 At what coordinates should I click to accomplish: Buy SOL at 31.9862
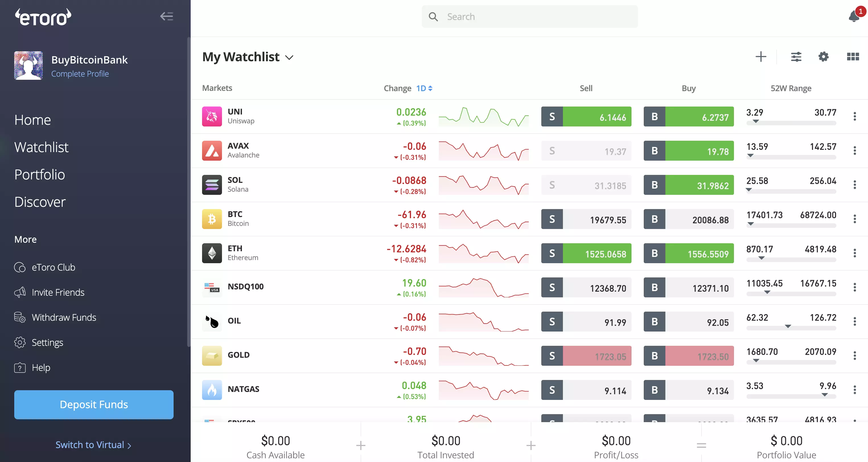click(x=689, y=185)
